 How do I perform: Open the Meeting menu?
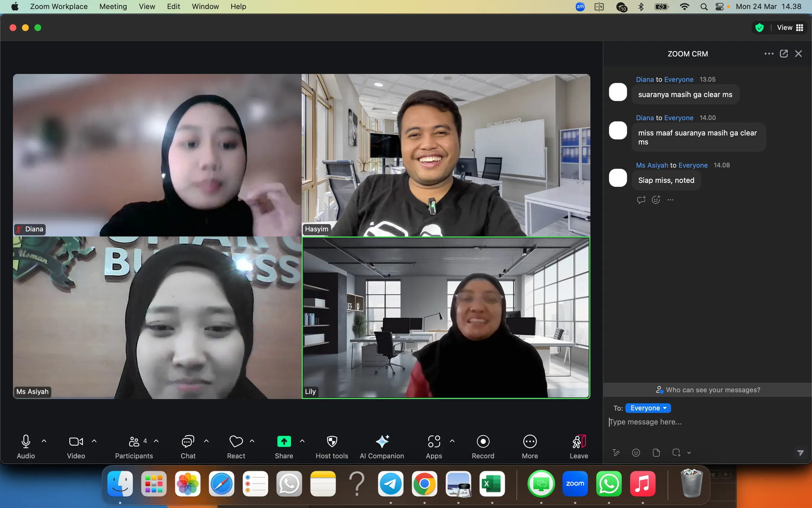(113, 6)
